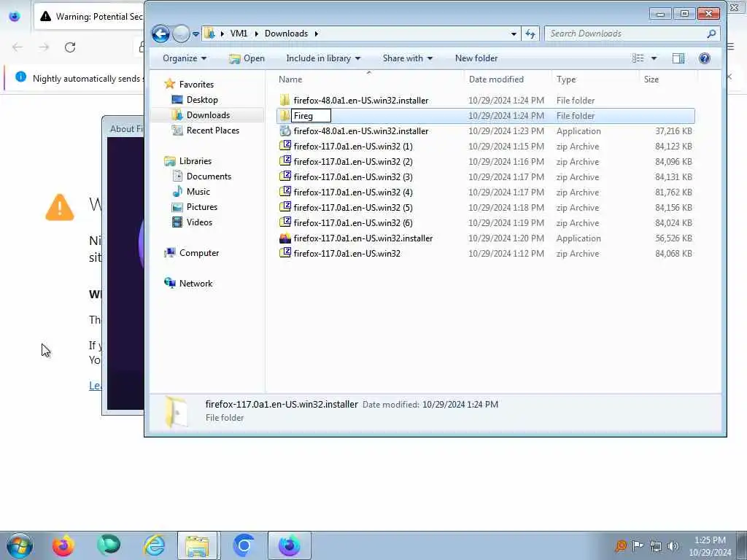Open the view options dropdown arrow
747x560 pixels.
point(654,58)
